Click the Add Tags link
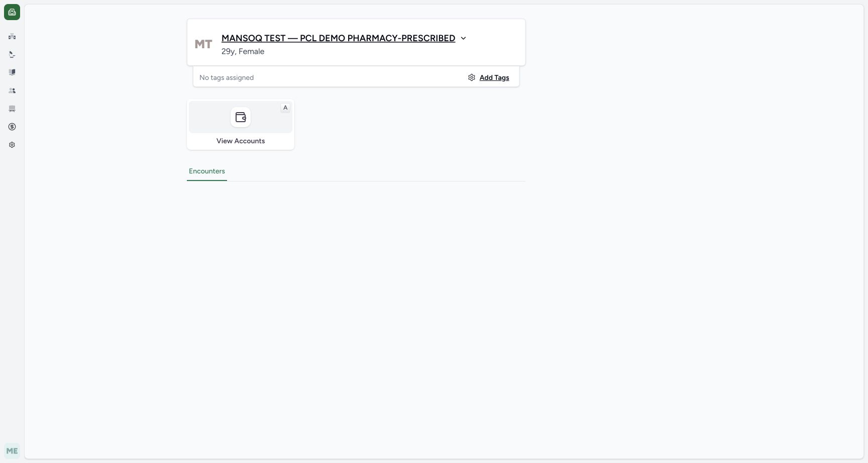 click(494, 77)
